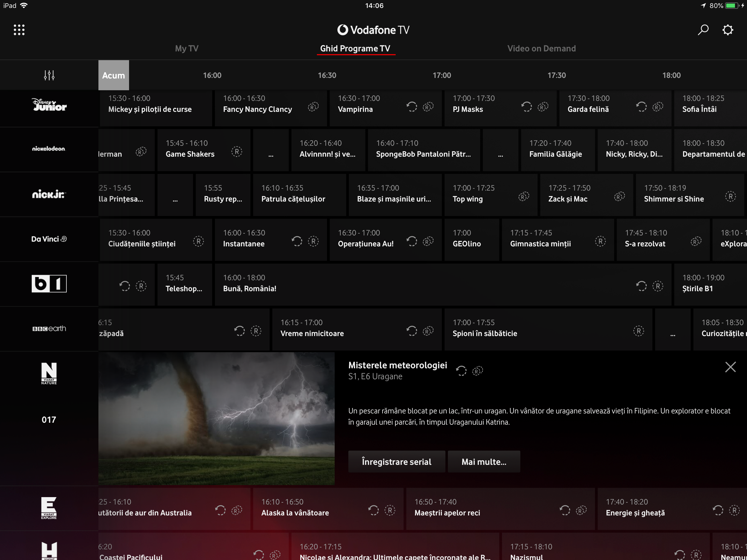Image resolution: width=747 pixels, height=560 pixels.
Task: Open the Nicky, Ricky, Di... program
Action: click(635, 150)
